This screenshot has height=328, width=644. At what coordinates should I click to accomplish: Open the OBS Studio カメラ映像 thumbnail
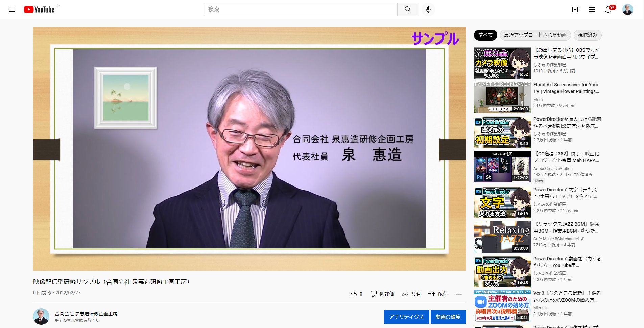coord(502,63)
